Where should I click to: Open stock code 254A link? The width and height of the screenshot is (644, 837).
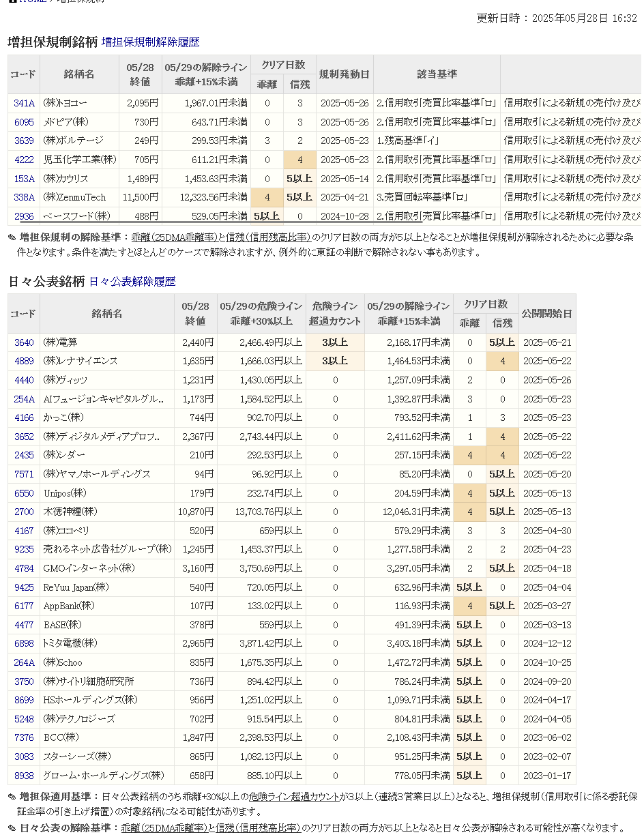pos(24,399)
